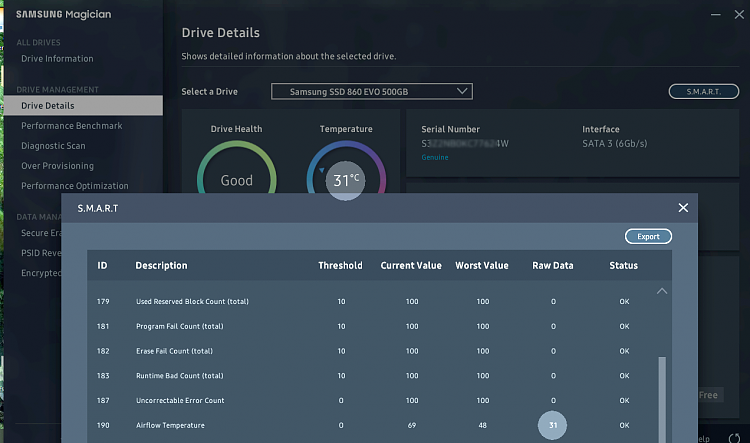
Task: Click the Description column header
Action: (161, 266)
